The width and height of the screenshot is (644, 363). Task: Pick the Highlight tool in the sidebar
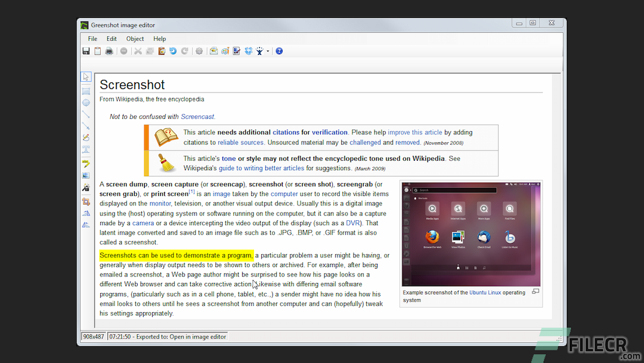click(x=86, y=163)
